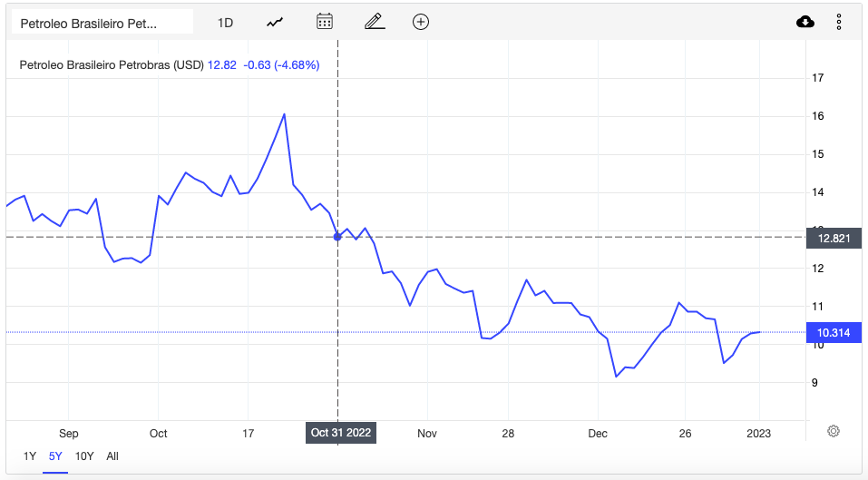
Task: Click the -0.63 (-4.68%) change value
Action: coord(281,64)
